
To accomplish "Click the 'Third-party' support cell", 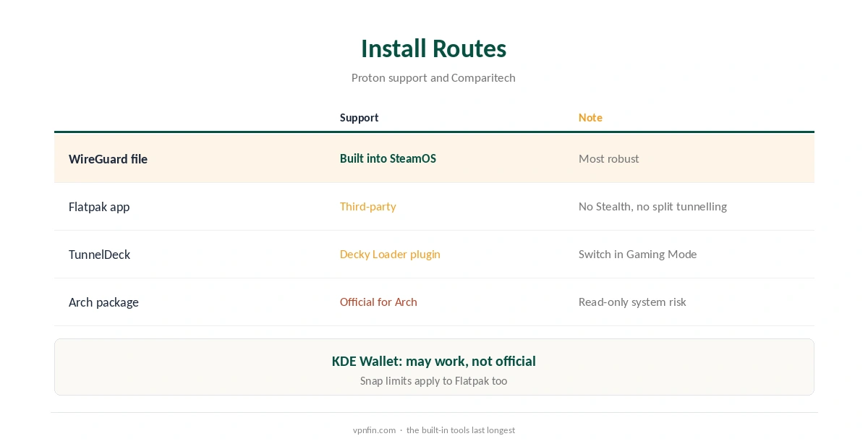I will click(367, 206).
